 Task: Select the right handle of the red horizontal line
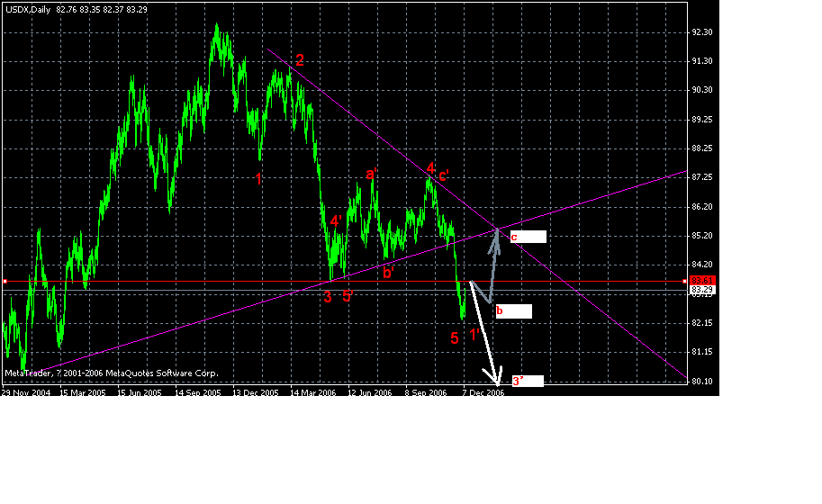pos(684,282)
